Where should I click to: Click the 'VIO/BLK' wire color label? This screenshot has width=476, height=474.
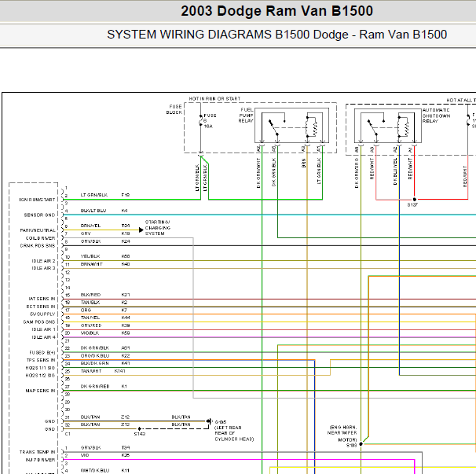[x=90, y=333]
